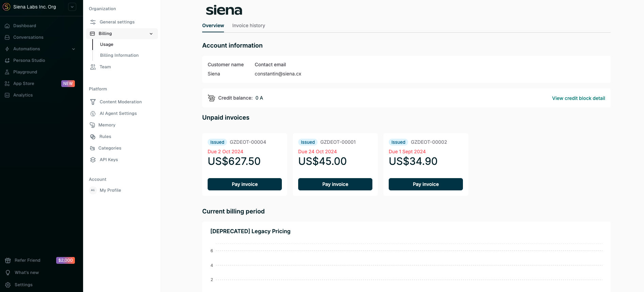Click the $2,000 referral badge

coord(65,260)
